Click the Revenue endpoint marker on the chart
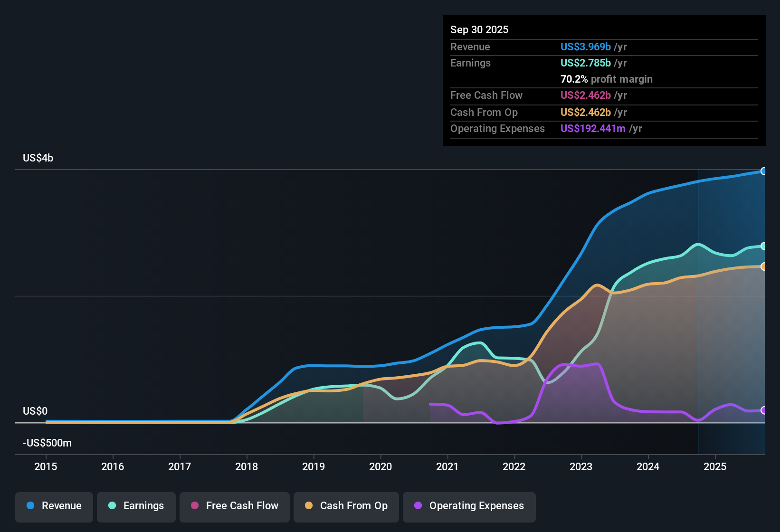Image resolution: width=780 pixels, height=532 pixels. 764,171
